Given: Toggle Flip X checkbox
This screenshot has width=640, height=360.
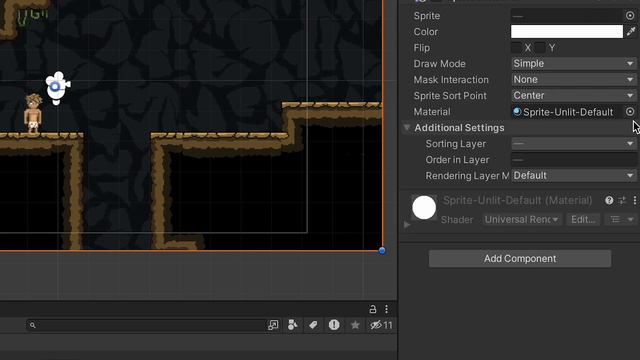Looking at the screenshot, I should click(516, 48).
